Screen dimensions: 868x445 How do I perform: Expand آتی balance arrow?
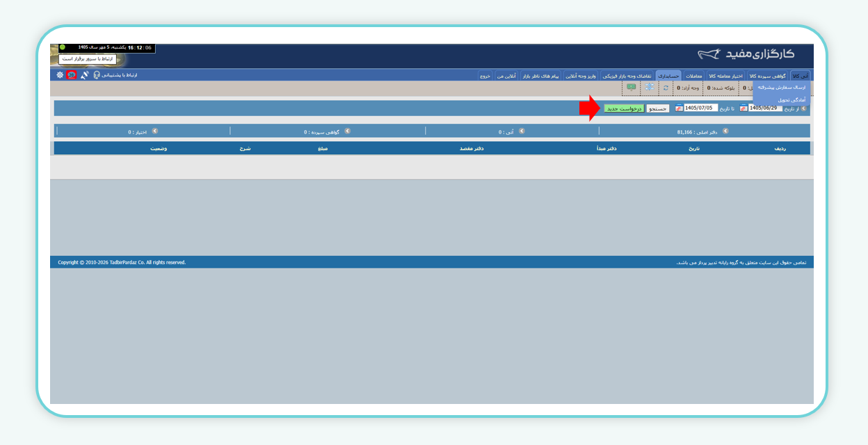tap(522, 131)
